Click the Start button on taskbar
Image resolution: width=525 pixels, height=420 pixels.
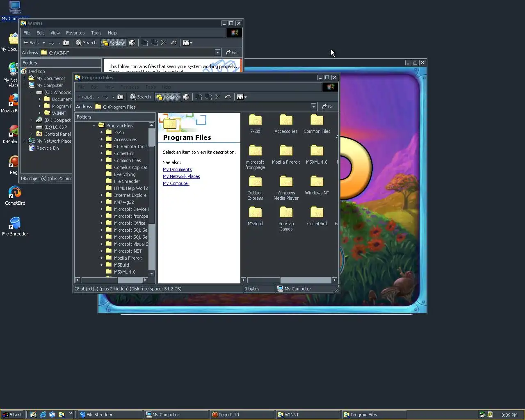[12, 415]
